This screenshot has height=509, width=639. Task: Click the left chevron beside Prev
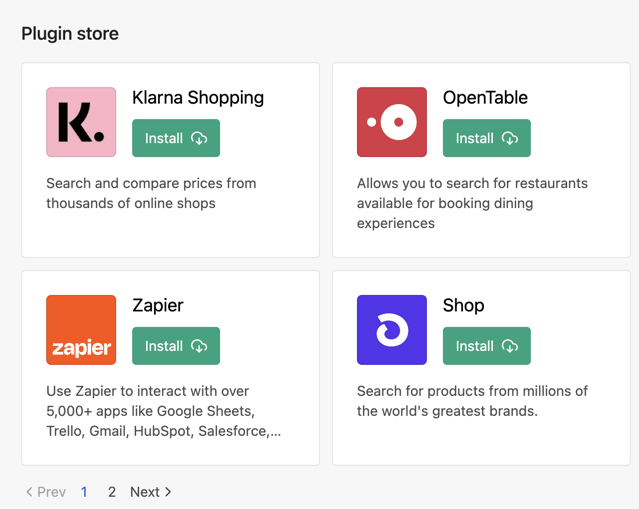click(29, 492)
